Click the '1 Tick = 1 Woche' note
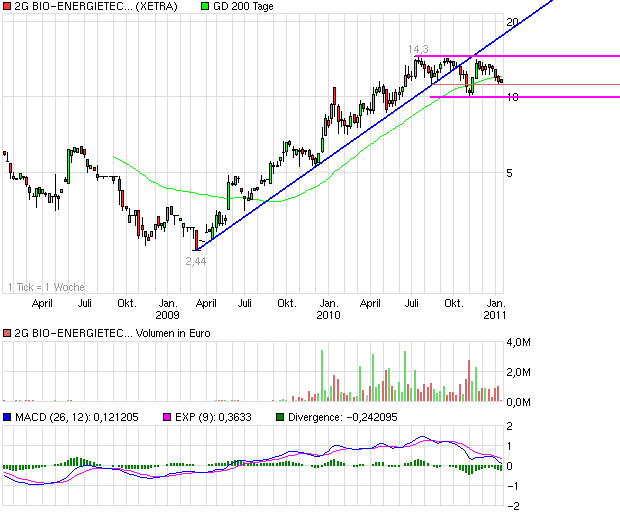 click(x=47, y=287)
